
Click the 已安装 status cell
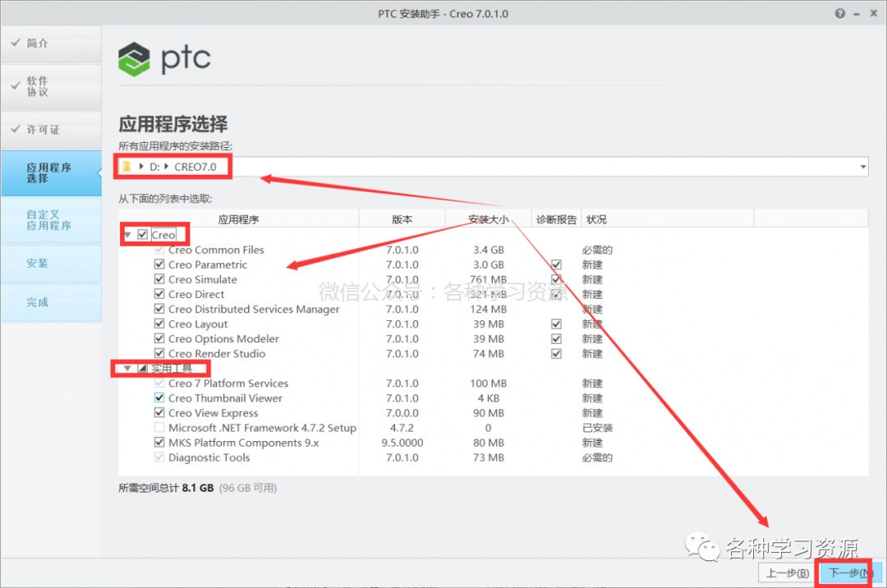point(597,428)
